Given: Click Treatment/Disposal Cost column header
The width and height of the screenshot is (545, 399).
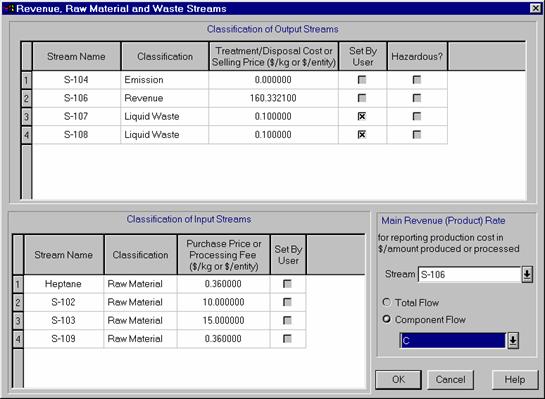Looking at the screenshot, I should [x=274, y=56].
